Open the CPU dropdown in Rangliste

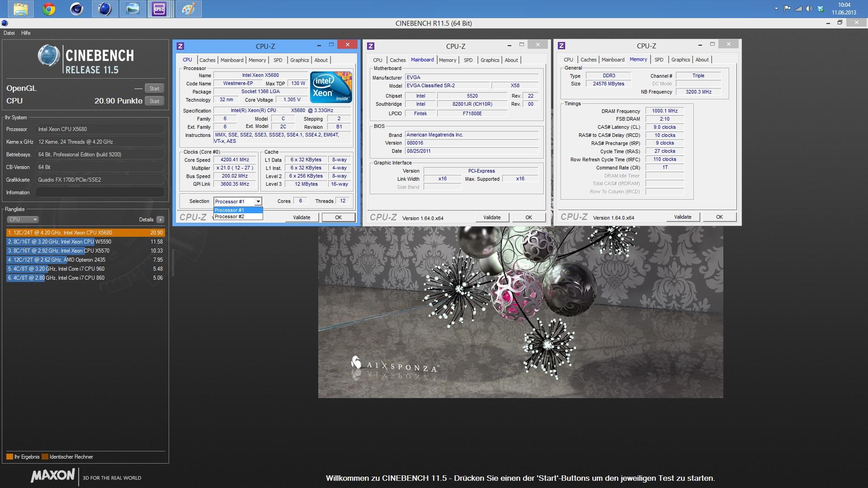(23, 220)
